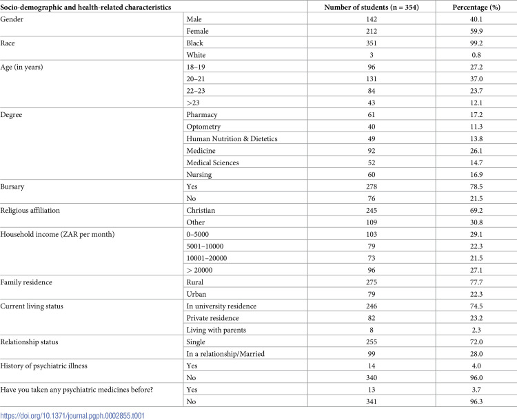The height and width of the screenshot is (420, 517).
Task: Select the 'In a relationship/Married' cell
Action: (x=225, y=354)
